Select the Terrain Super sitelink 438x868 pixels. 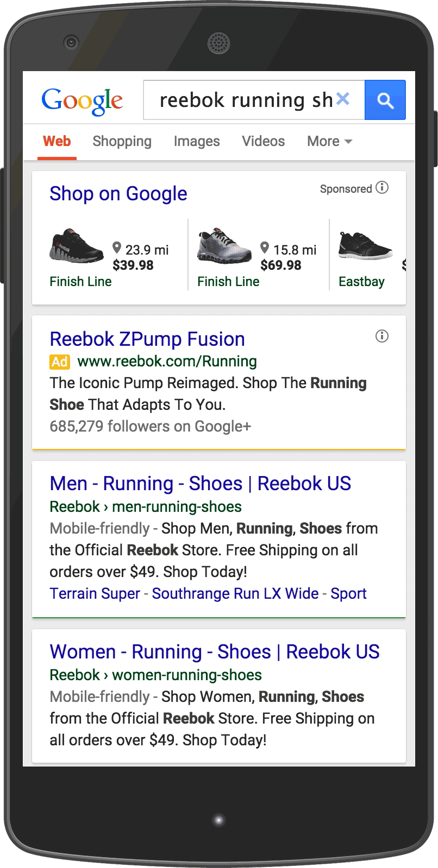[95, 593]
